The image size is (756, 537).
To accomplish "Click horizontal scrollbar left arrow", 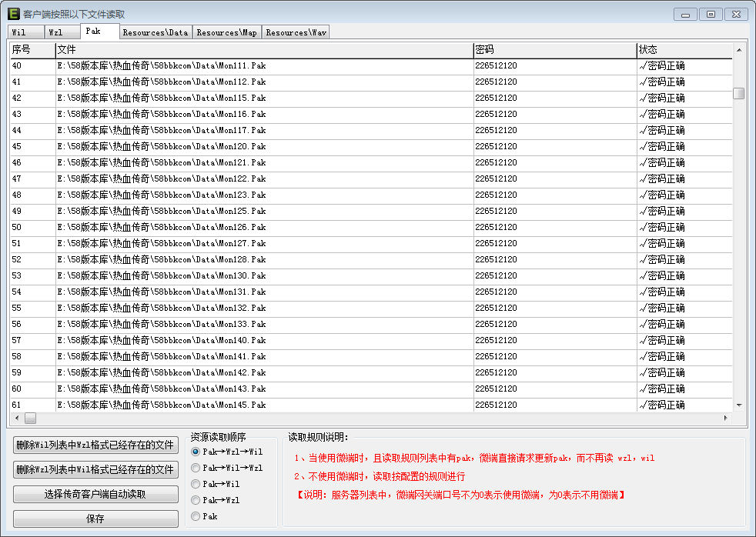I will coord(17,418).
